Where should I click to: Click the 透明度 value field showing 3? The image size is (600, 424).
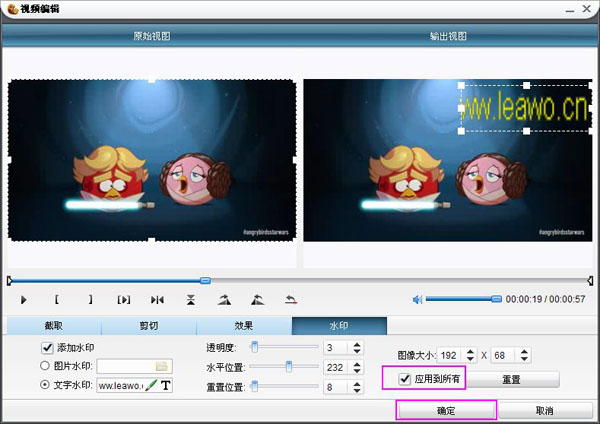(x=336, y=347)
